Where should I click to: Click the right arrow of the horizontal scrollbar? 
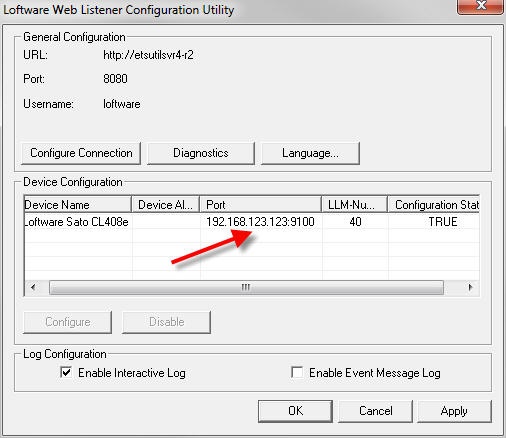(x=470, y=287)
